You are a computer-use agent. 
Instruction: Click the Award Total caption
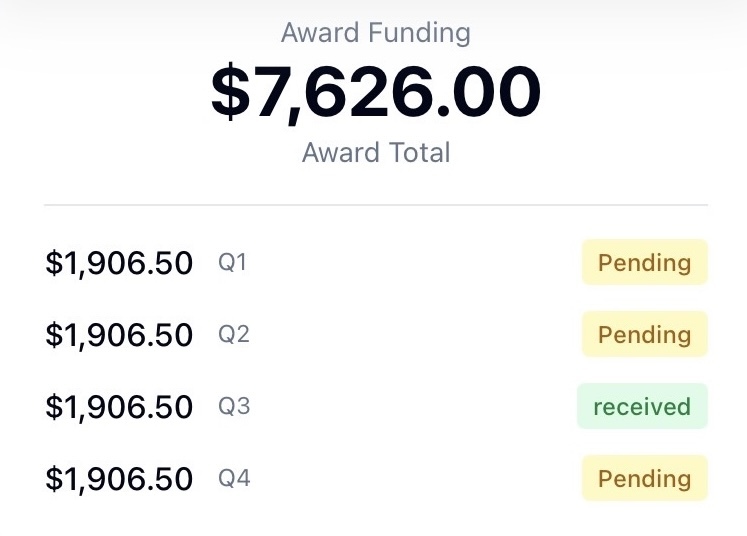pos(376,152)
